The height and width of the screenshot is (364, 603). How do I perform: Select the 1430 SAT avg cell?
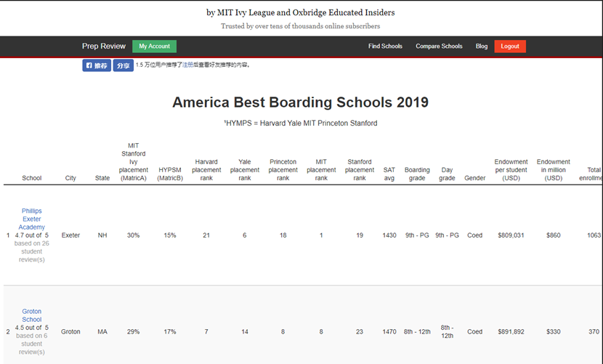coord(389,235)
